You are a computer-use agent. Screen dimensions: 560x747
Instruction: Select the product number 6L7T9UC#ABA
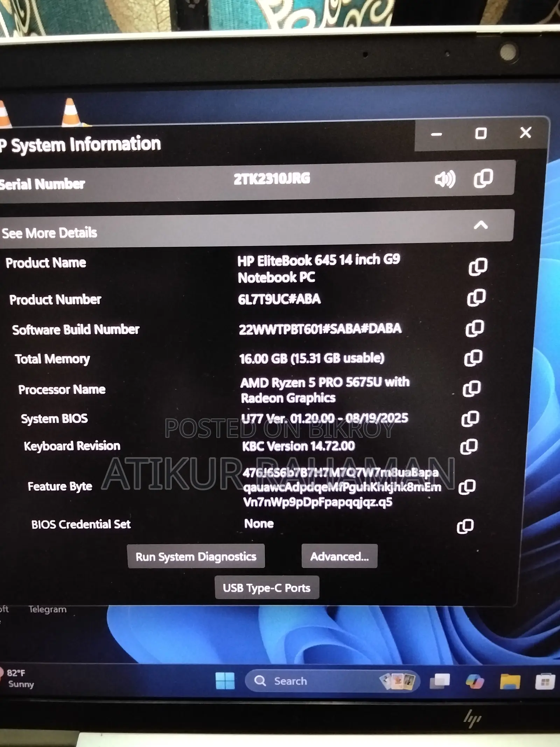coord(279,299)
